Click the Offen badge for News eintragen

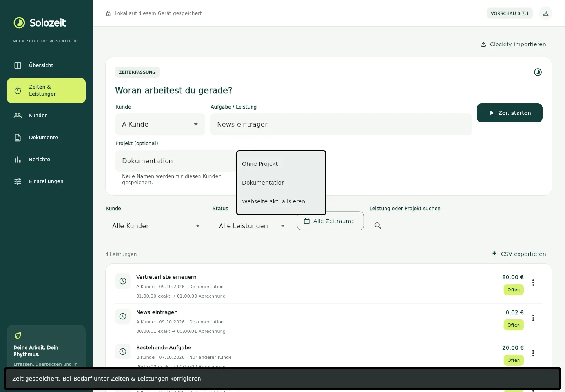coord(514,325)
